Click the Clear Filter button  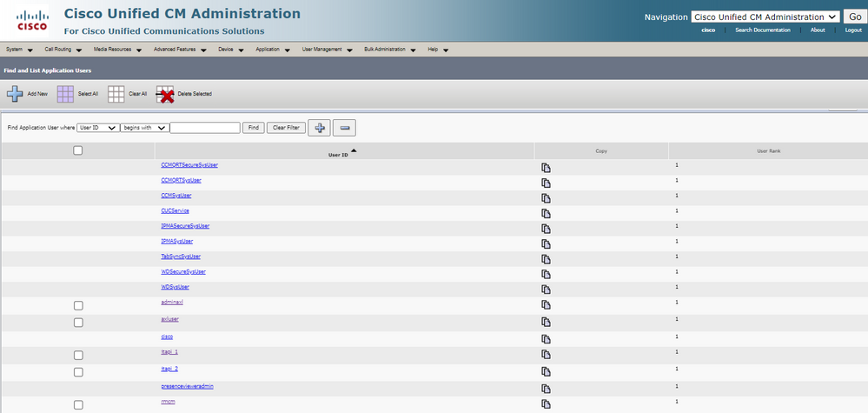click(286, 128)
